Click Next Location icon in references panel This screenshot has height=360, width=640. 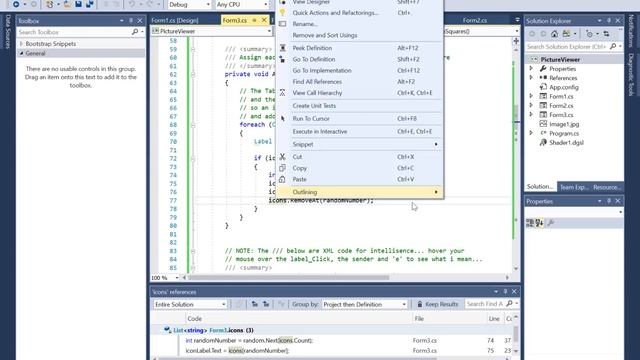click(266, 304)
